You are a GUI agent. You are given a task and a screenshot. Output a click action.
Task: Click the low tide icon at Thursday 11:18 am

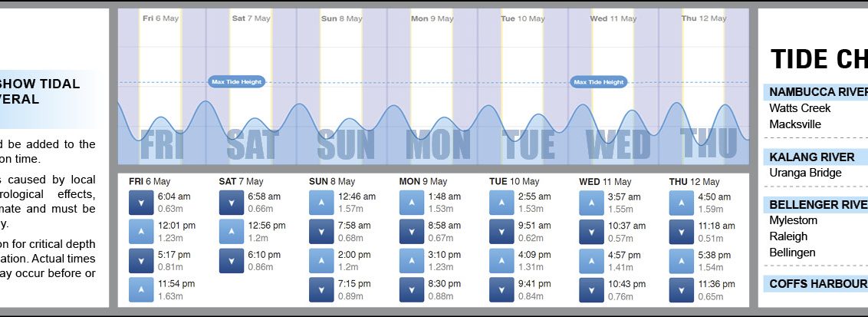[x=682, y=231]
